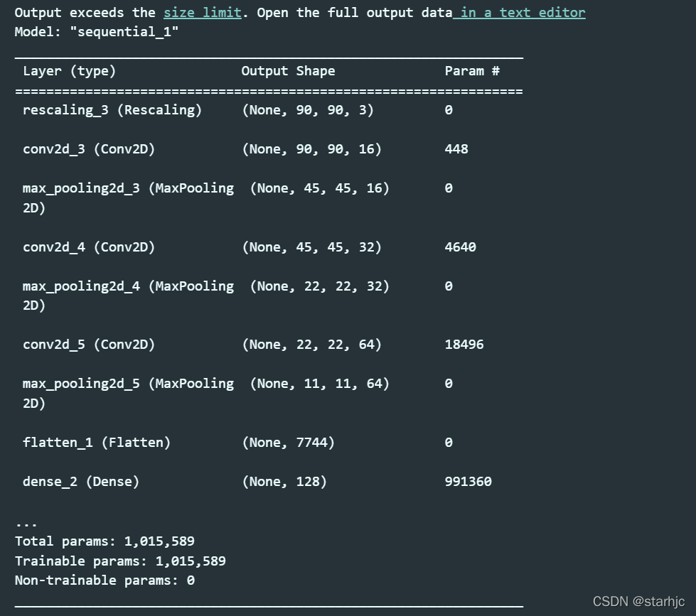Click the 18496 parameter count value

point(464,345)
